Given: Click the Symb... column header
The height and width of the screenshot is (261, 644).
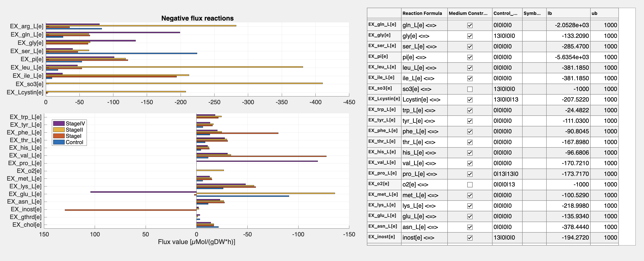Looking at the screenshot, I should tap(534, 13).
